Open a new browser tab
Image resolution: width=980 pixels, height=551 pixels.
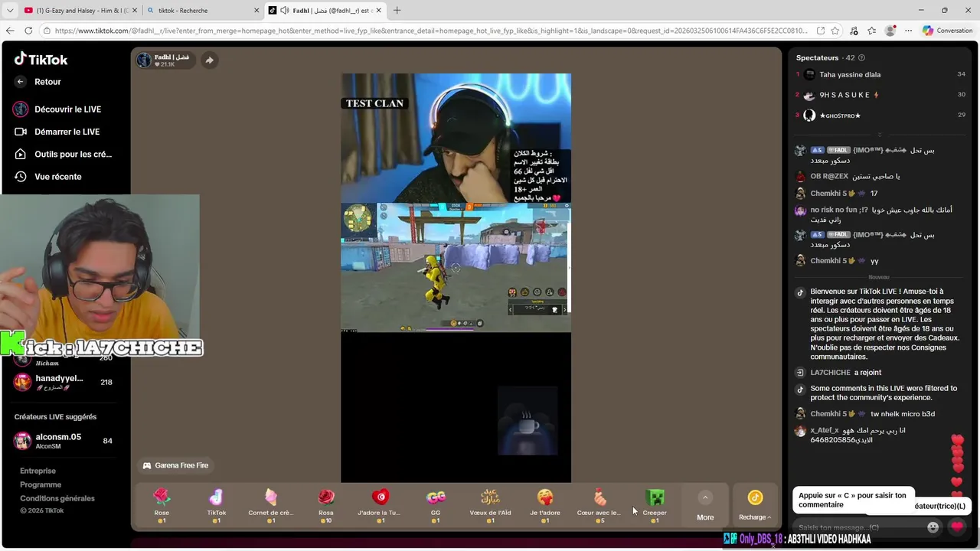click(x=397, y=11)
